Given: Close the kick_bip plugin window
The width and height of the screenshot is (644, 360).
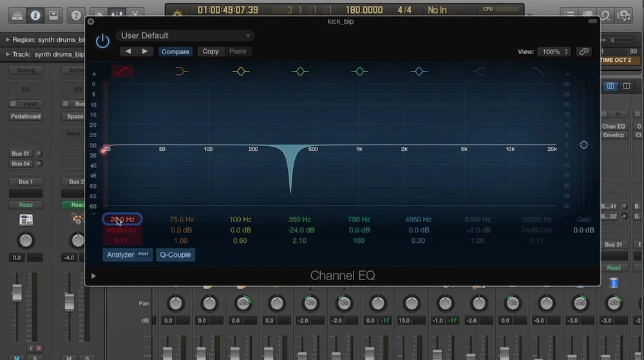Looking at the screenshot, I should tap(91, 22).
